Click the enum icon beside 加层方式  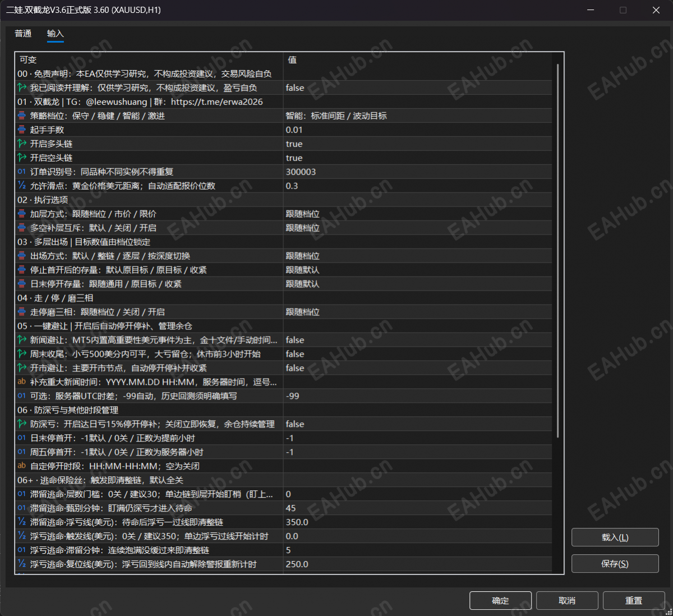point(22,214)
